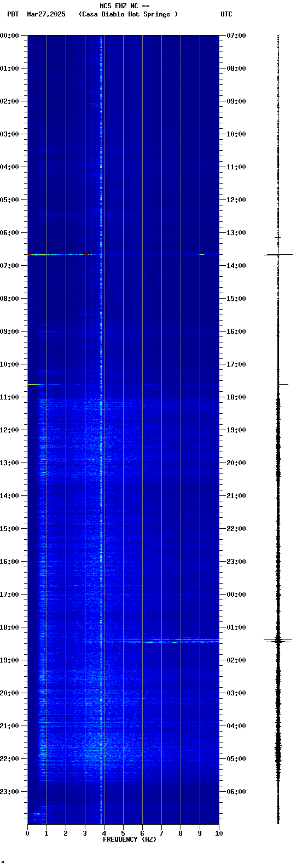
Task: Select frequency axis tick label 2
Action: point(66,833)
